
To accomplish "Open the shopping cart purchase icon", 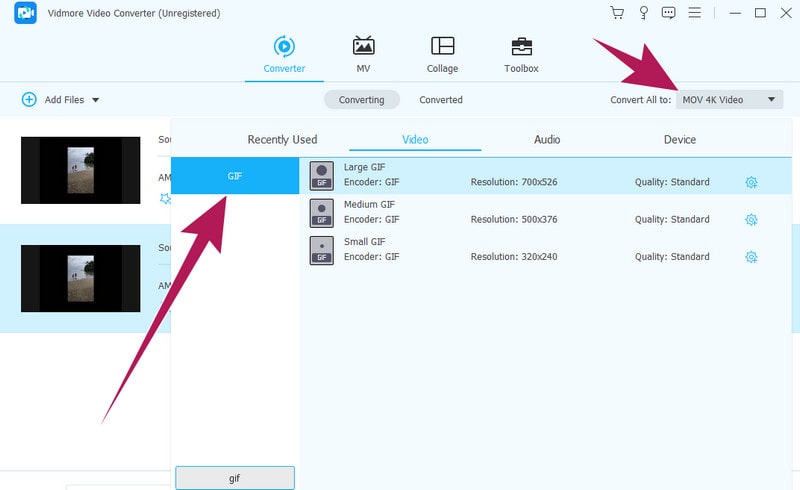I will point(617,13).
